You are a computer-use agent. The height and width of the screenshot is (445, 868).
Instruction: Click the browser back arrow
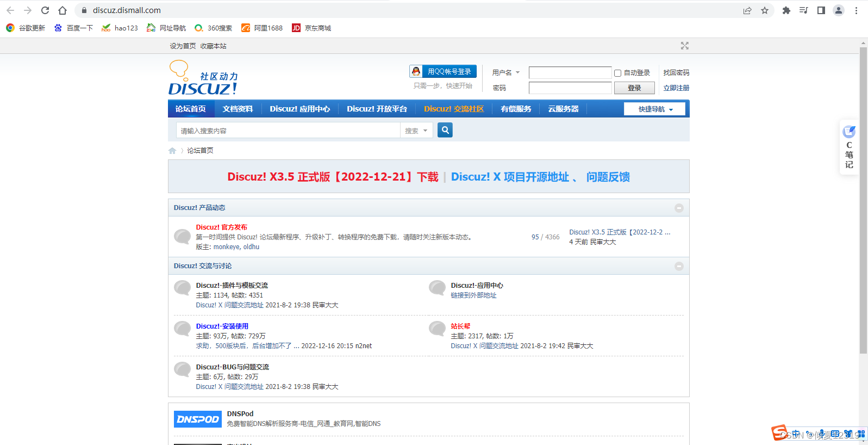pos(10,10)
